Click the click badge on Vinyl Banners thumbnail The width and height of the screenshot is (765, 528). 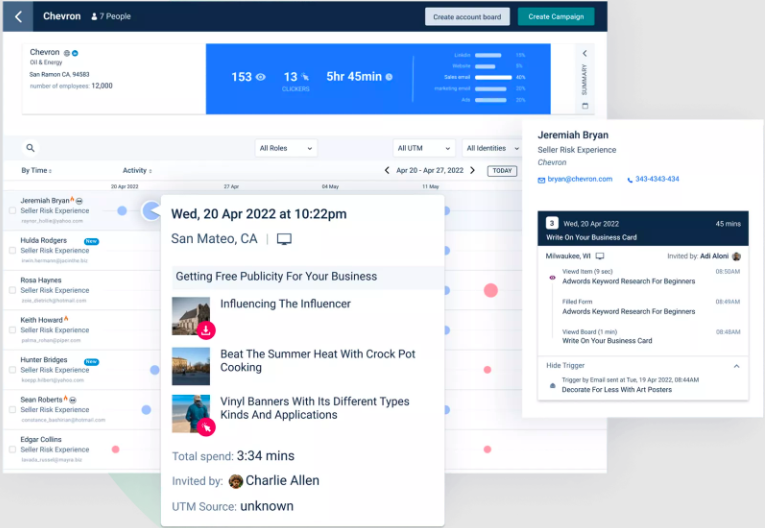tap(206, 427)
